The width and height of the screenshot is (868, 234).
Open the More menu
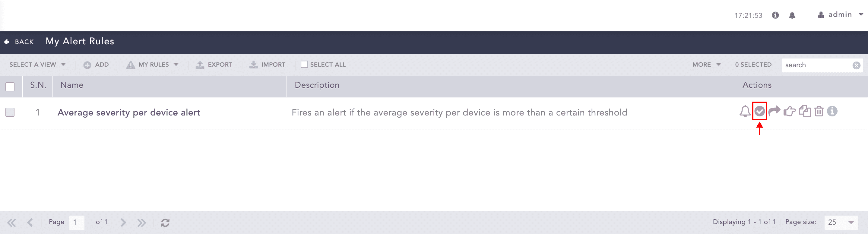coord(706,64)
